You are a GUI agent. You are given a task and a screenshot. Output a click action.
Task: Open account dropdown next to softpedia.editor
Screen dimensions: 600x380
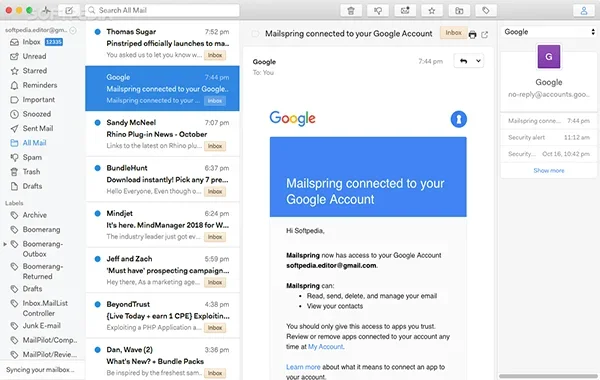pos(73,30)
